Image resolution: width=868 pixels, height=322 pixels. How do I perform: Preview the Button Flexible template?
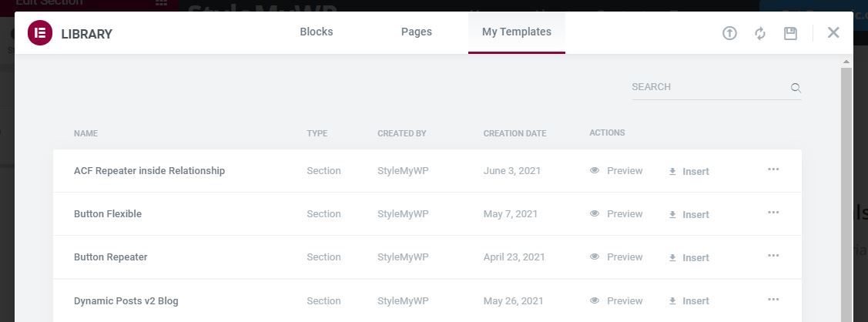point(616,213)
